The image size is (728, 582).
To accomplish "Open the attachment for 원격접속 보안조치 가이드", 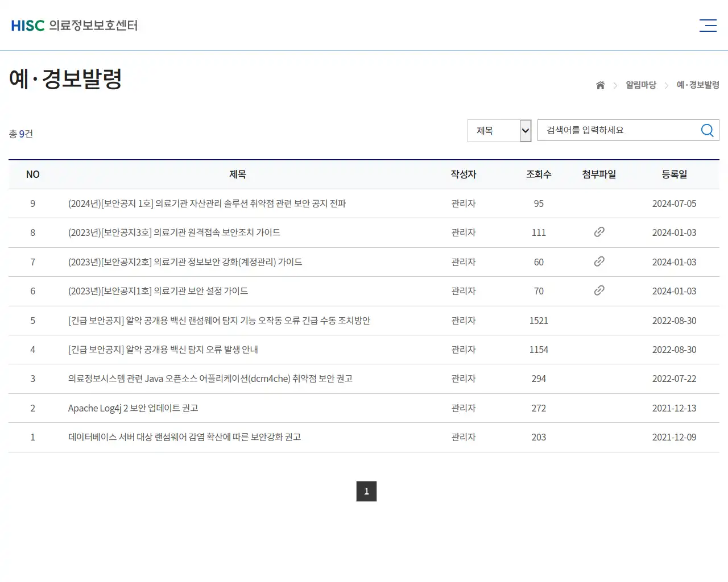I will pyautogui.click(x=599, y=232).
